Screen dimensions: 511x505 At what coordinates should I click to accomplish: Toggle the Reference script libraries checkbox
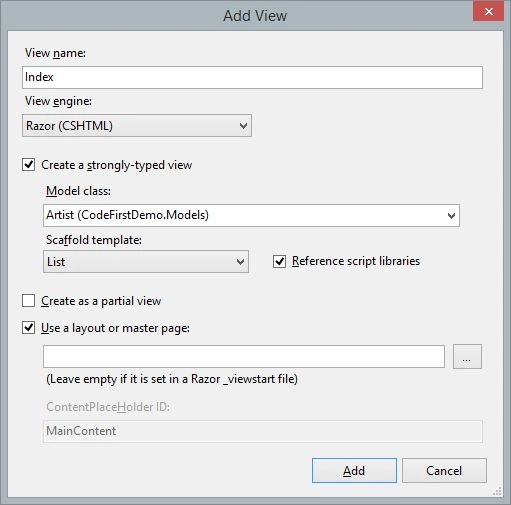(x=279, y=262)
